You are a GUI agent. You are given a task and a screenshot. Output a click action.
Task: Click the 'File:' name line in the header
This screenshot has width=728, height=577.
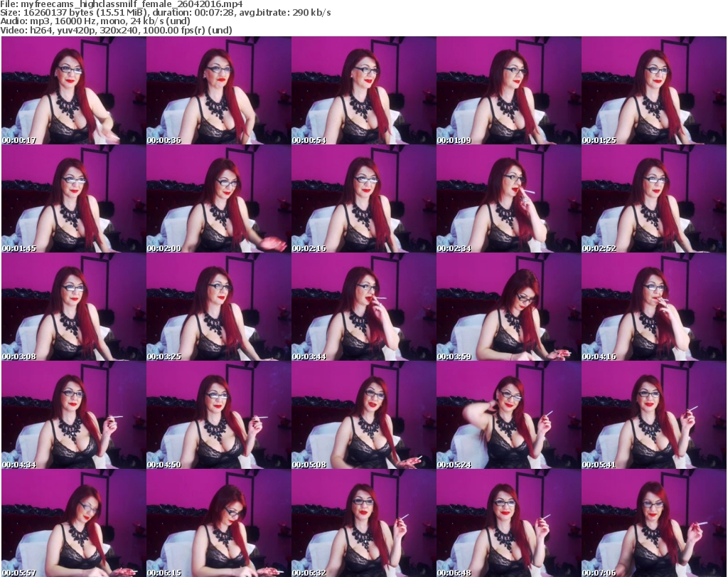tap(121, 4)
